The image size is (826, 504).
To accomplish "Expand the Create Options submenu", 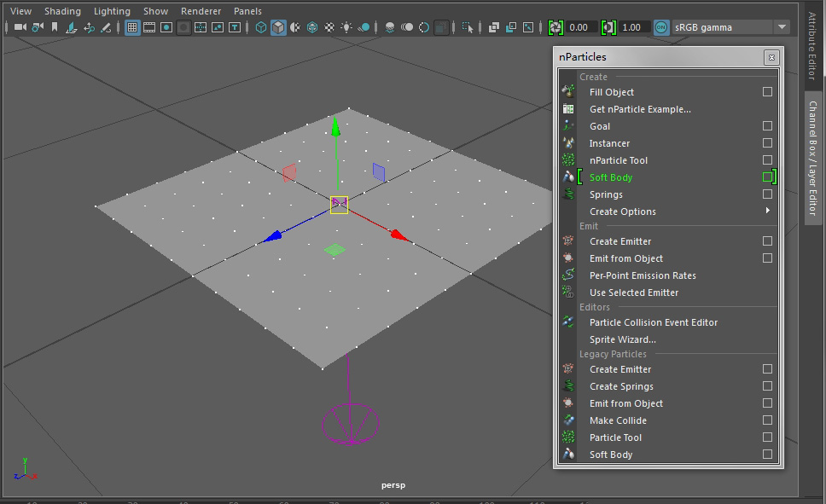I will (x=623, y=211).
